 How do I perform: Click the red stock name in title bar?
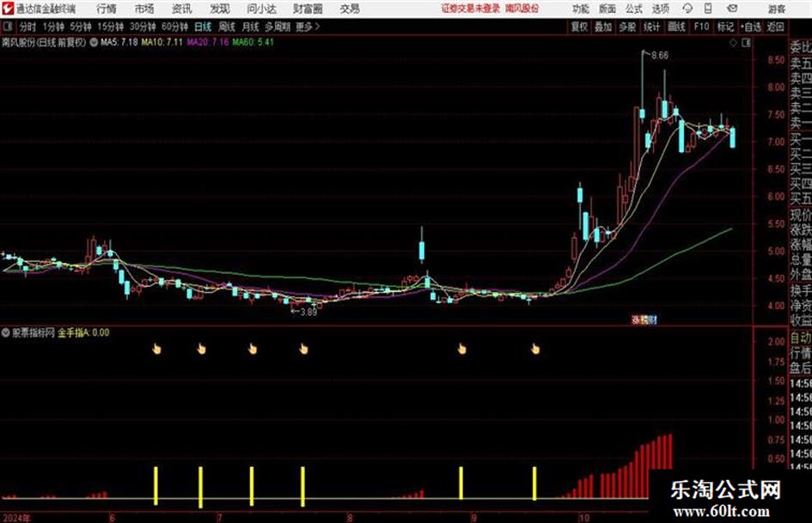pos(522,9)
